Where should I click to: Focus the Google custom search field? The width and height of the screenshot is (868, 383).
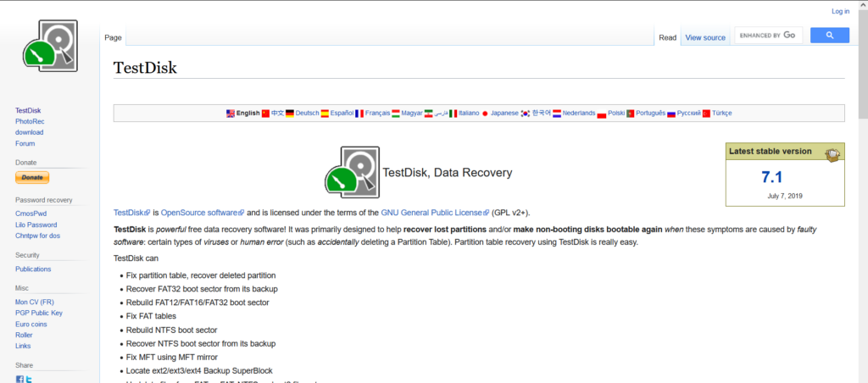768,36
